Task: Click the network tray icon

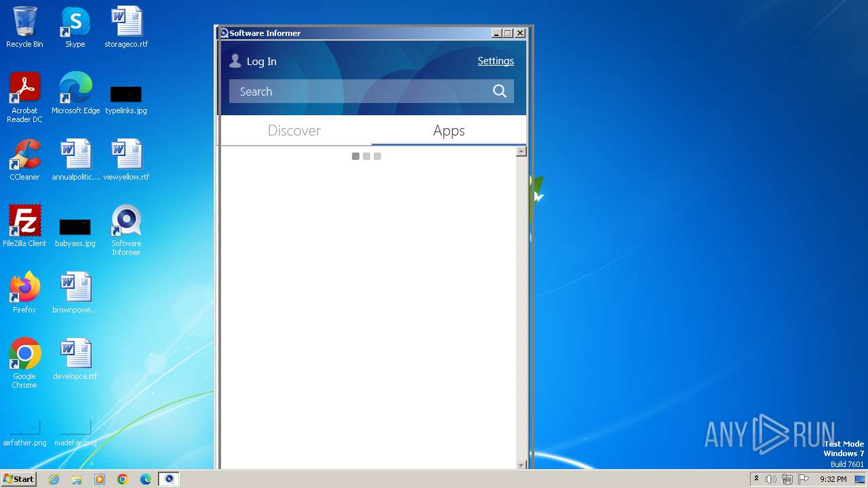Action: pyautogui.click(x=787, y=479)
